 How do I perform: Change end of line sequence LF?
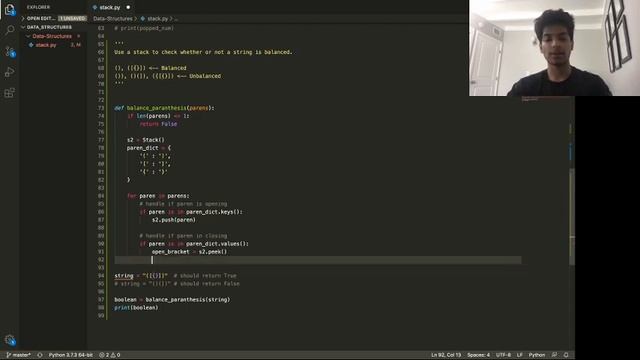pyautogui.click(x=520, y=355)
